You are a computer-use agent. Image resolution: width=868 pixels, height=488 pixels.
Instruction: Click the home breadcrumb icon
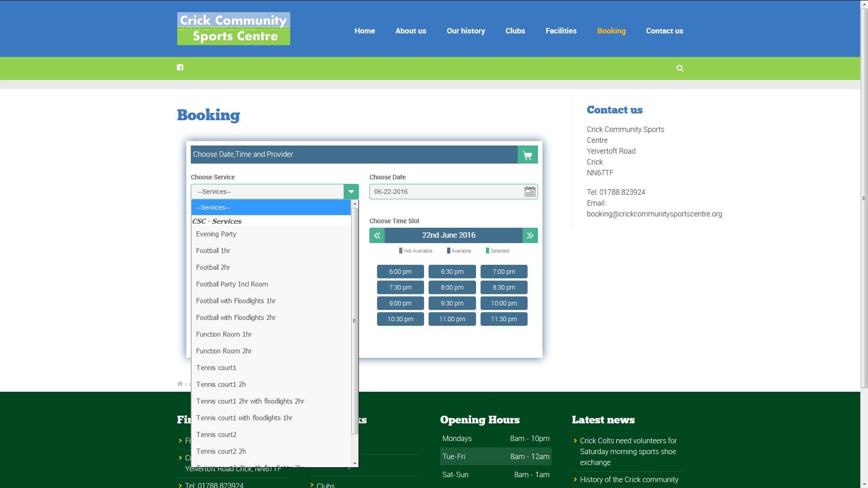[180, 384]
